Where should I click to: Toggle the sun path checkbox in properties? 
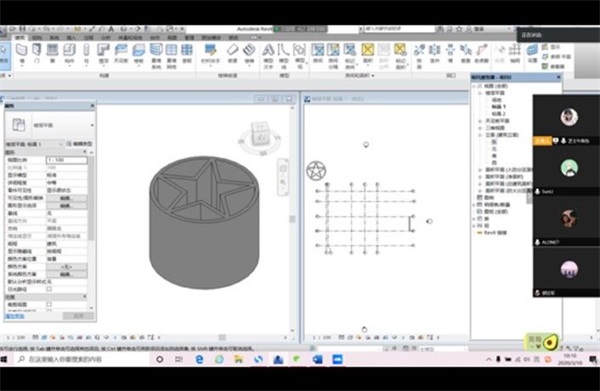tap(49, 289)
